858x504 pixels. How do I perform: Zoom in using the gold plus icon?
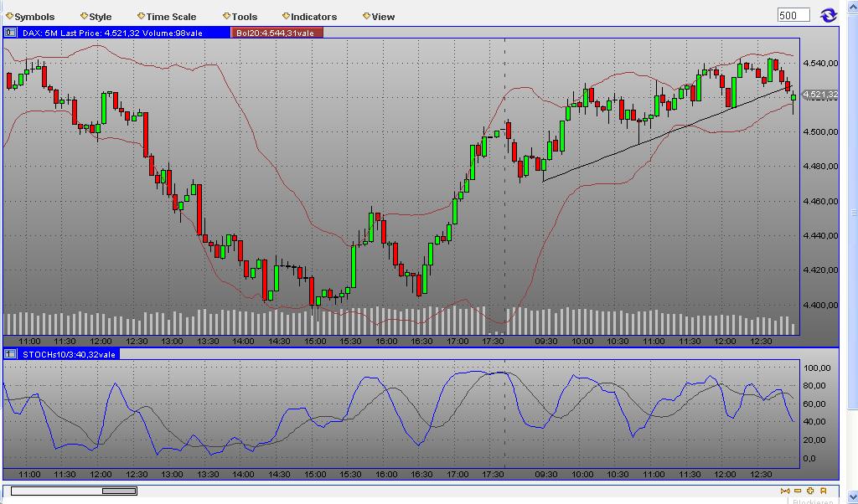810,491
